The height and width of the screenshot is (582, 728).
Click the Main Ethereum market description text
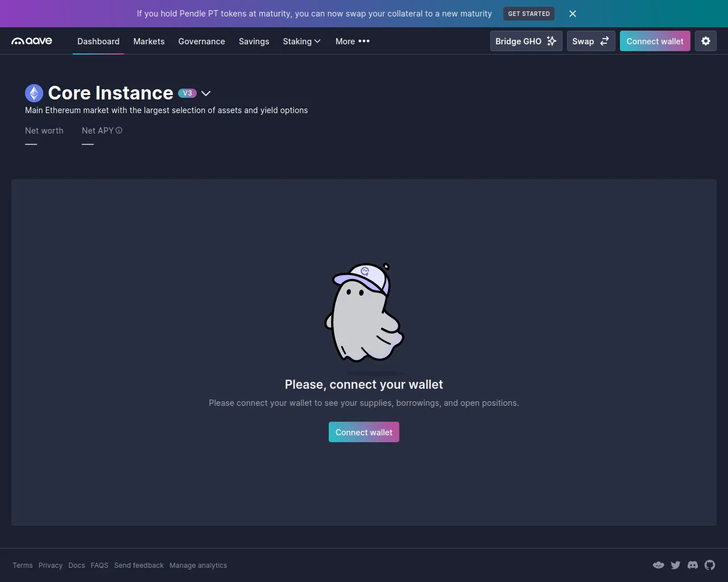point(167,110)
